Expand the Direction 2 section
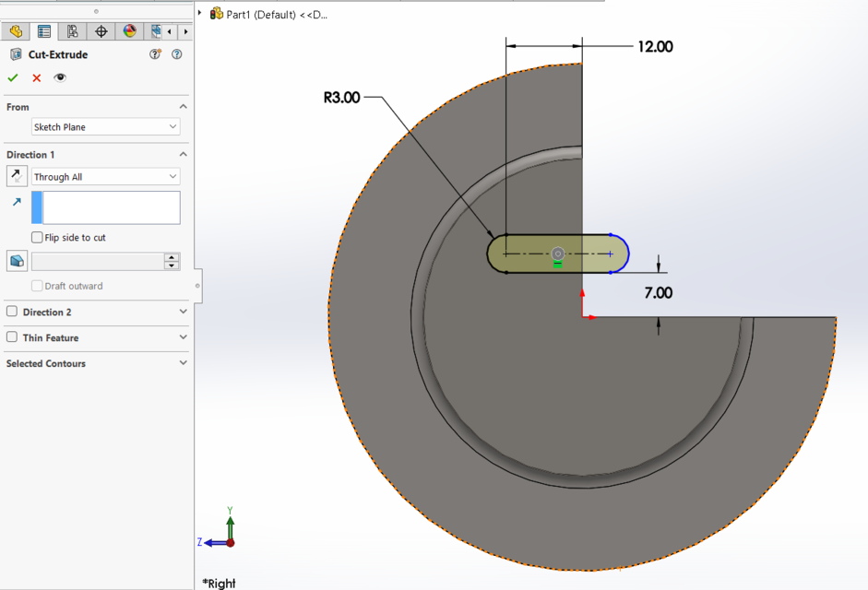The image size is (868, 590). (x=182, y=312)
